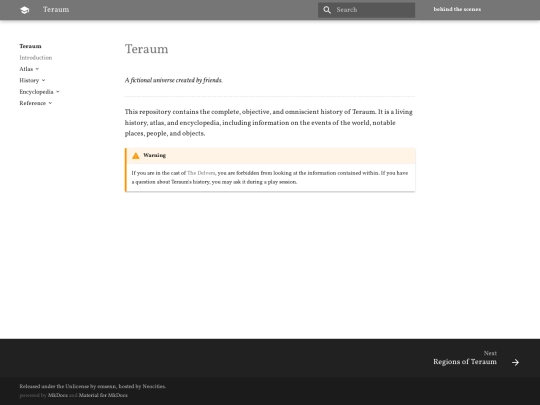Click the search magnifier icon
This screenshot has width=540, height=405.
pyautogui.click(x=327, y=10)
